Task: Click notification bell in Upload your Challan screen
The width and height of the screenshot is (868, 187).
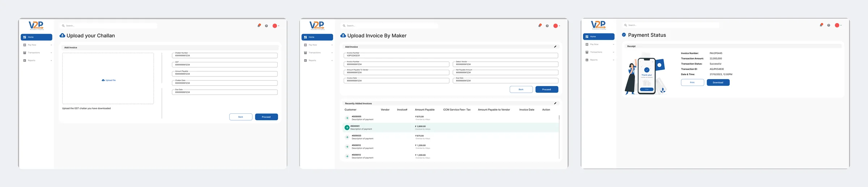Action: (x=259, y=26)
